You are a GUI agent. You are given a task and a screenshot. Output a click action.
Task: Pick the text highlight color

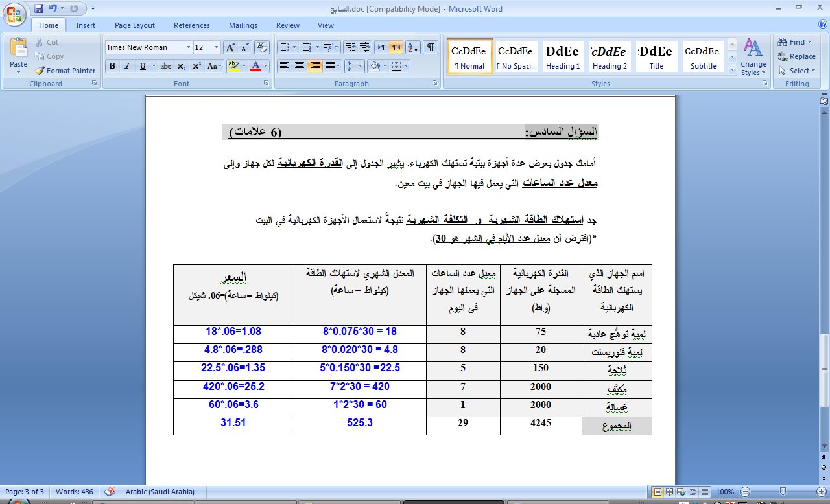tap(233, 66)
